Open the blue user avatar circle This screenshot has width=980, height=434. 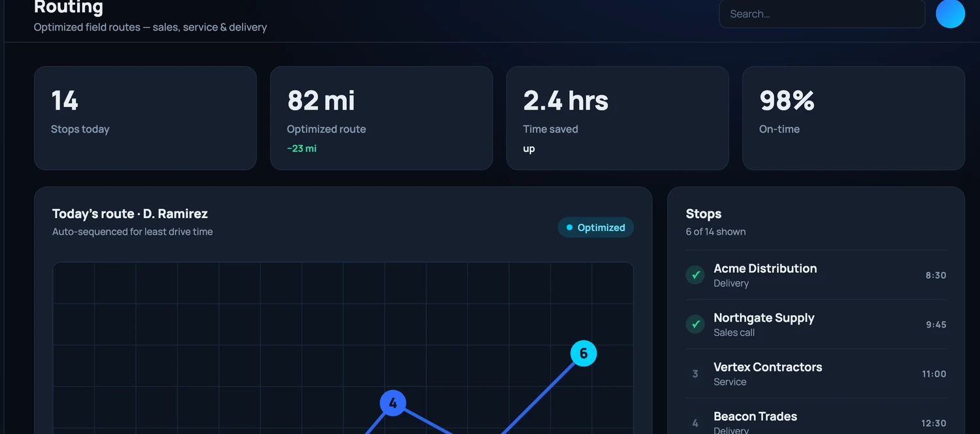[x=950, y=14]
